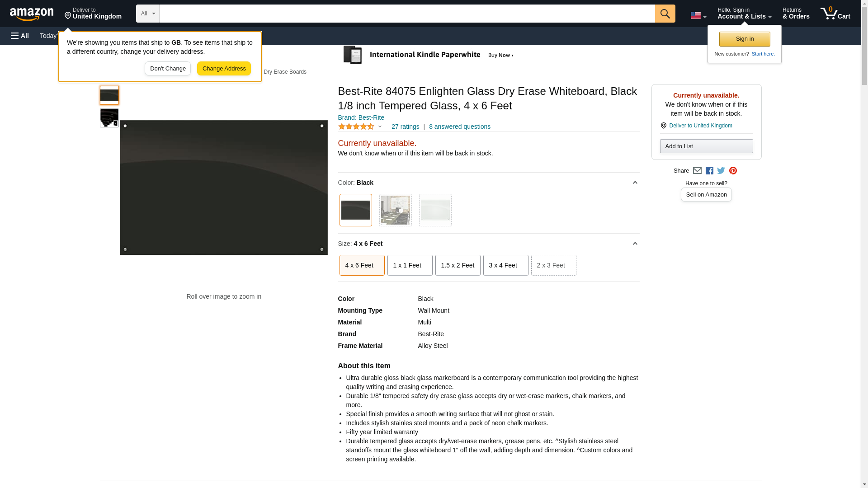Click the magnifying glass search button
The image size is (868, 488).
(665, 14)
